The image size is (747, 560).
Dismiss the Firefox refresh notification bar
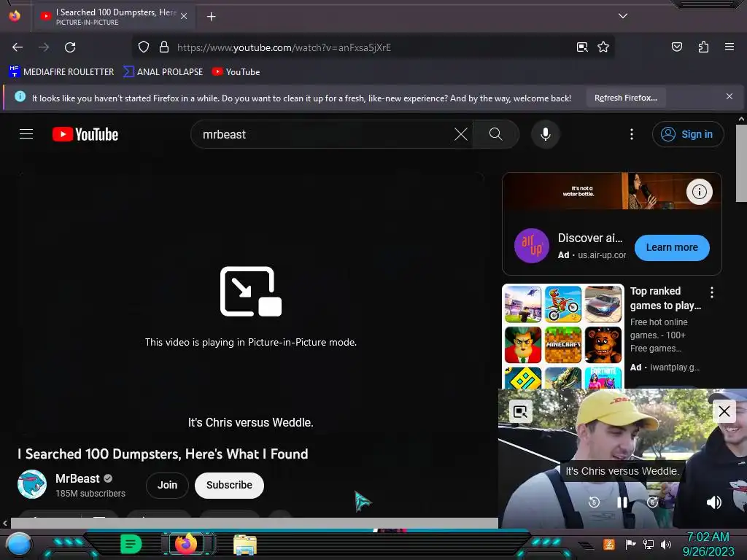(x=729, y=97)
